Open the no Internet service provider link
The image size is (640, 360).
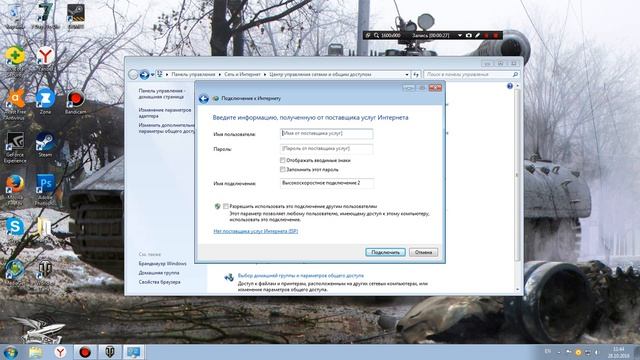point(256,231)
